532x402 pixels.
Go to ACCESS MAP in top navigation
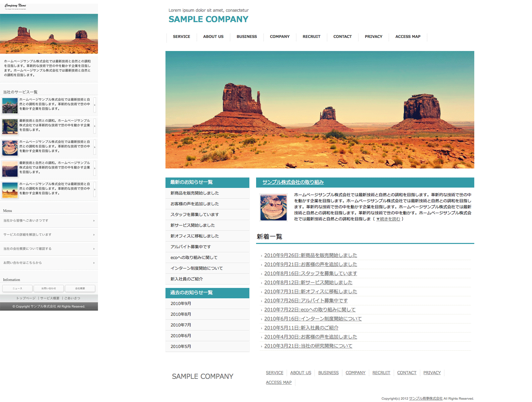click(407, 37)
